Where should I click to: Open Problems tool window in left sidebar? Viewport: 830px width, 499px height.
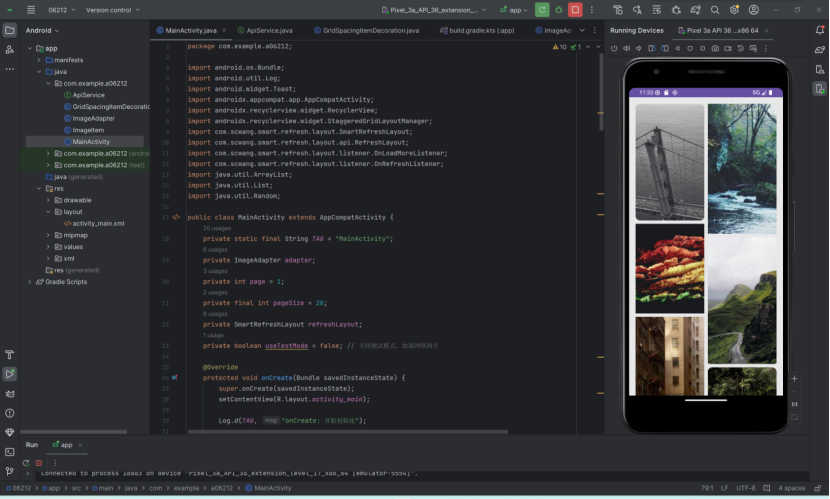10,413
